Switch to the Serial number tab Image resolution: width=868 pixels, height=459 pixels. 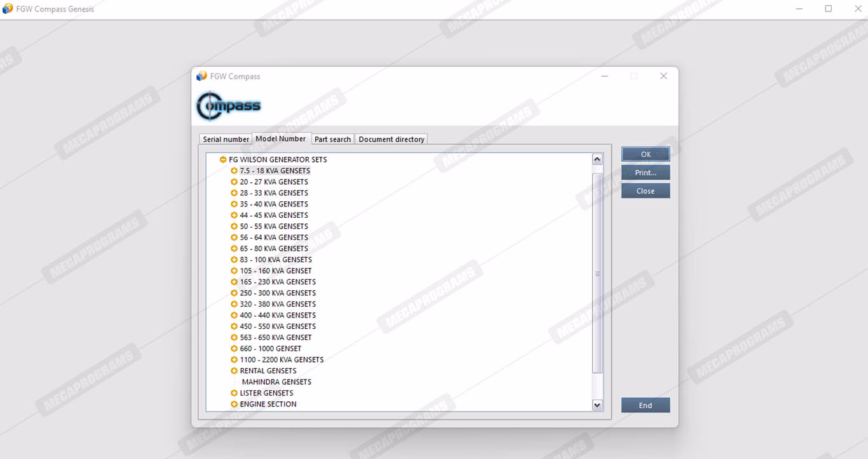(x=226, y=139)
